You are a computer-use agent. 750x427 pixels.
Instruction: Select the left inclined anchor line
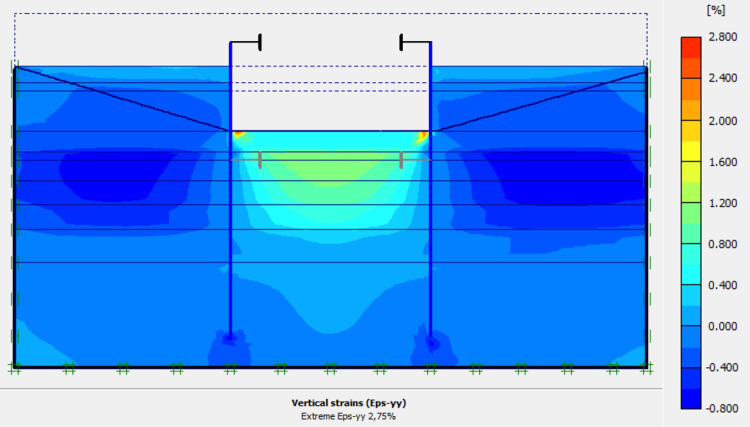pos(123,99)
